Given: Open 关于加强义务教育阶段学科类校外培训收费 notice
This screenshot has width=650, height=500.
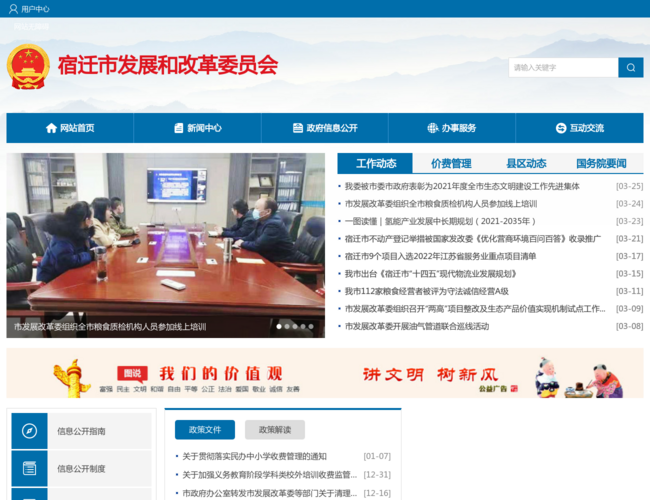Looking at the screenshot, I should [x=269, y=475].
